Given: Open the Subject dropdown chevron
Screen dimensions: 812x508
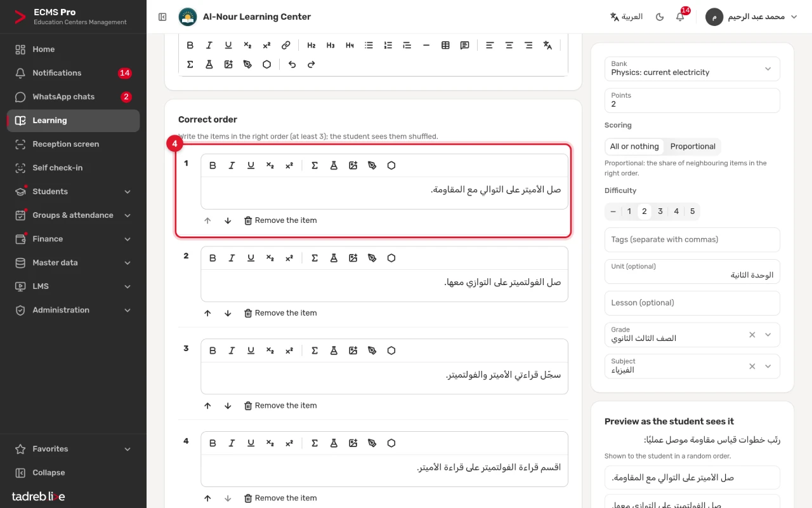Looking at the screenshot, I should click(x=768, y=366).
